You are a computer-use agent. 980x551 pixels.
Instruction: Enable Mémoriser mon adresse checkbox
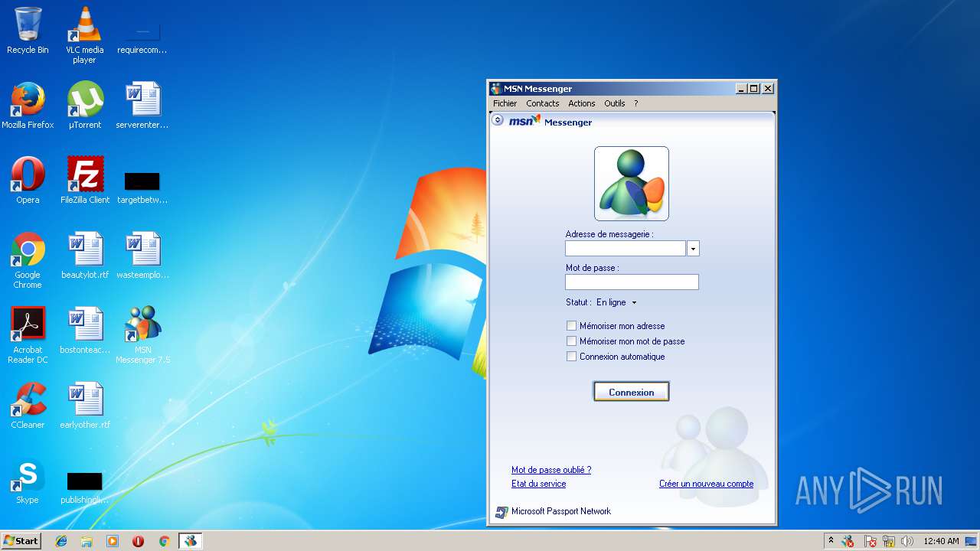coord(571,326)
